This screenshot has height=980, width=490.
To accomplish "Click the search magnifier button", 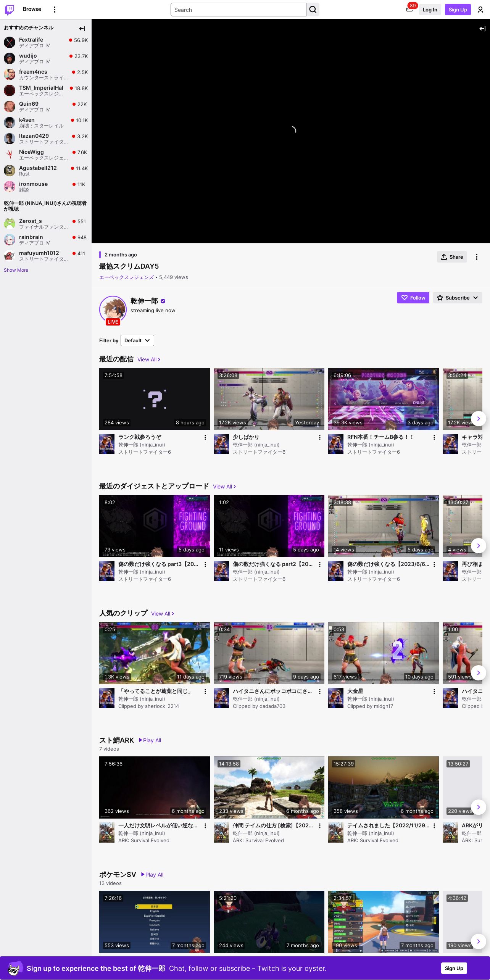I will [x=313, y=10].
